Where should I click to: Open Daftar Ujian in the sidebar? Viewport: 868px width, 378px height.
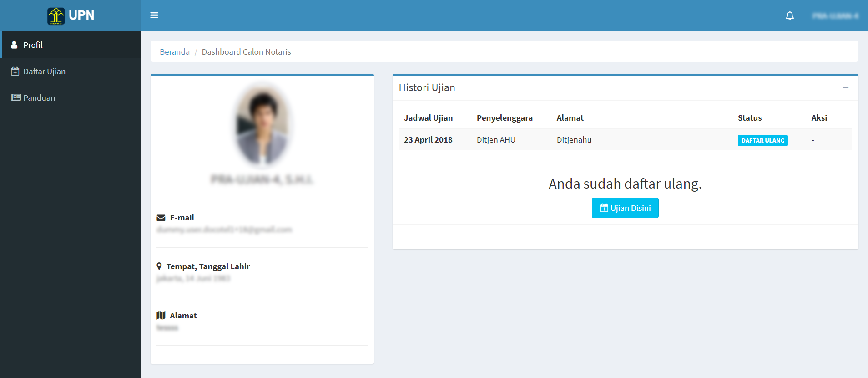[44, 72]
